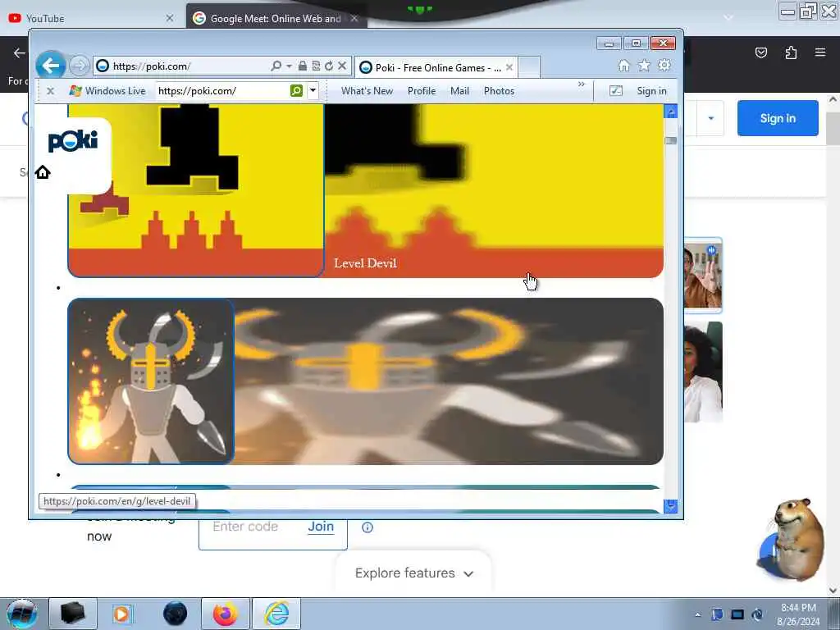Close the Poki tab in IE
Screen dimensions: 840x630
coord(509,67)
